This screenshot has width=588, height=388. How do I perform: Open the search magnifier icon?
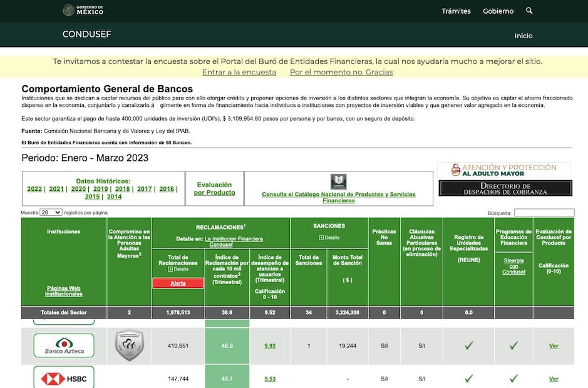click(529, 11)
